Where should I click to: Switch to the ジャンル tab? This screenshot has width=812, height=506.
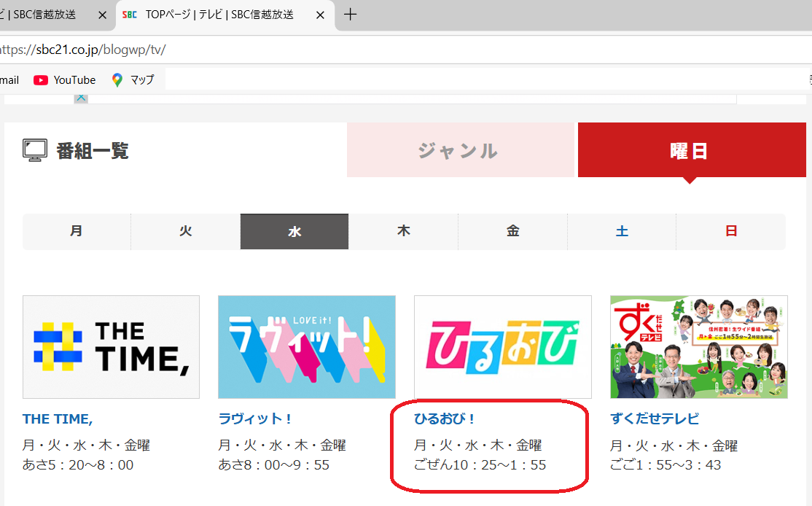click(460, 150)
